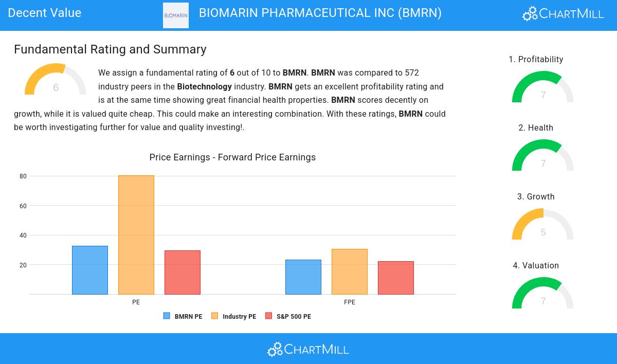Viewport: 617px width, 364px height.
Task: Click the Industry PE bar in PE group
Action: 136,235
